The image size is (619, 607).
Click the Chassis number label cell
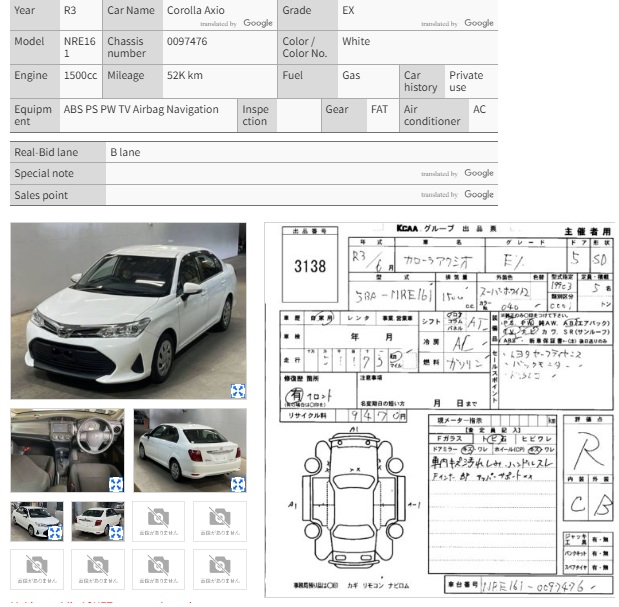click(x=133, y=47)
